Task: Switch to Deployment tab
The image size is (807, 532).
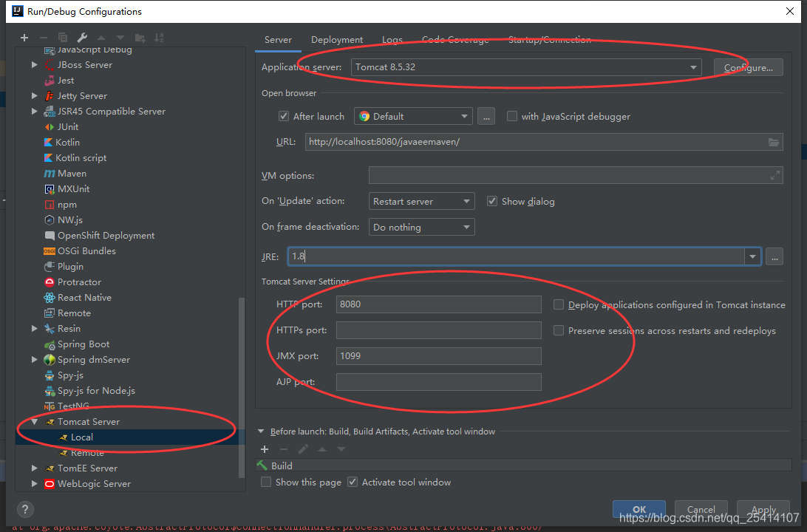Action: 336,40
